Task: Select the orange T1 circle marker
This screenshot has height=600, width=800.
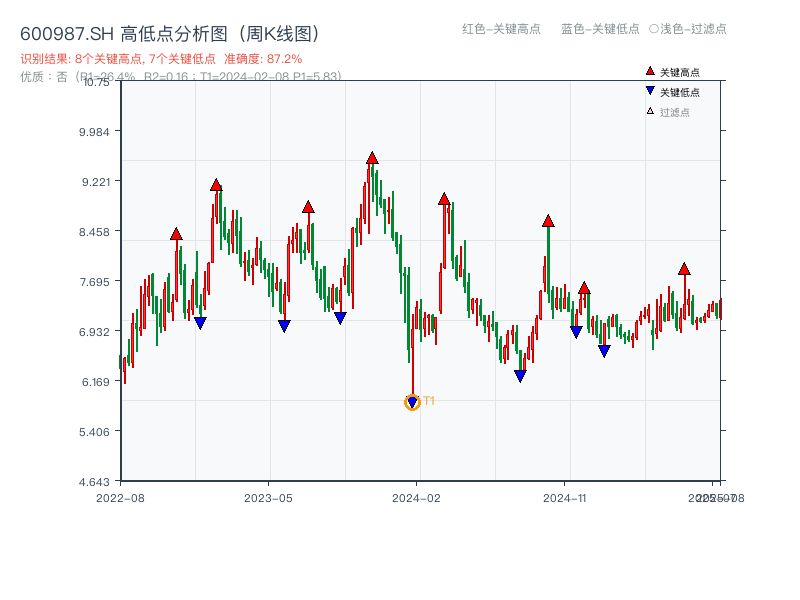Action: (412, 402)
